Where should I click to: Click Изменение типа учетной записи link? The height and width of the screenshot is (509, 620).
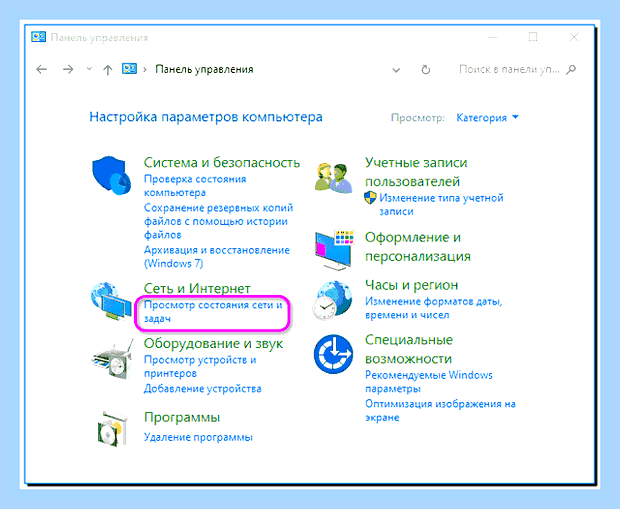(x=441, y=204)
